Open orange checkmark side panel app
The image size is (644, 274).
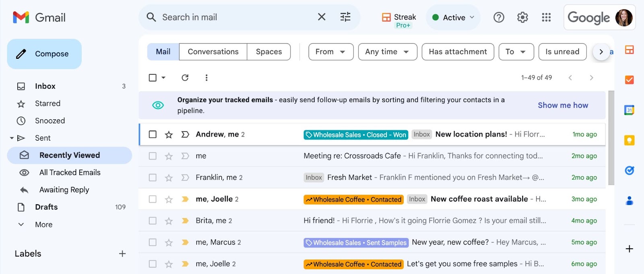pos(630,80)
